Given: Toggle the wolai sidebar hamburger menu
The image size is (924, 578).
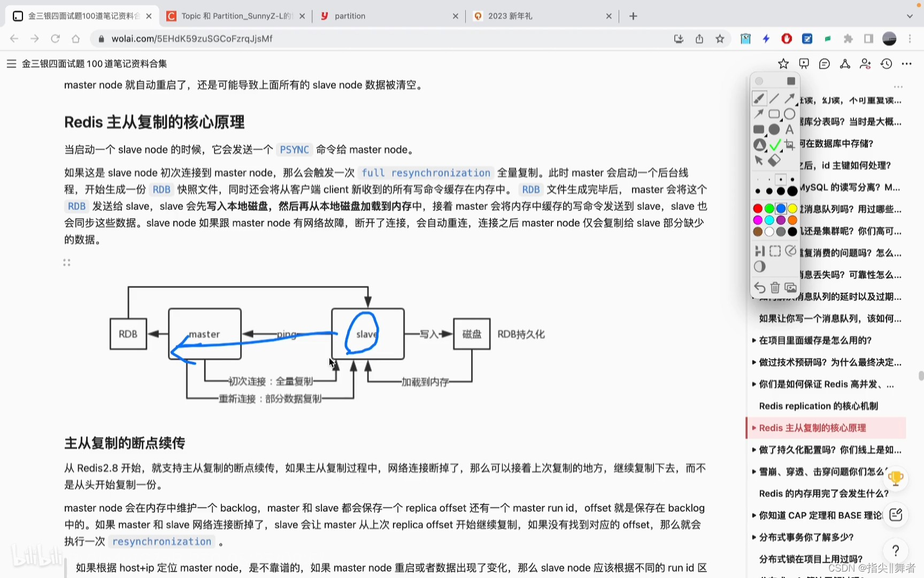Looking at the screenshot, I should coord(11,64).
